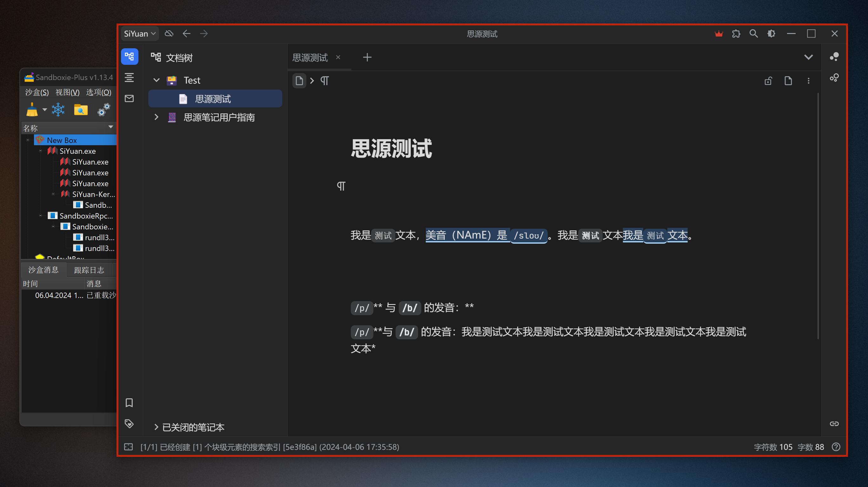Collapse the Test notebook

point(156,80)
